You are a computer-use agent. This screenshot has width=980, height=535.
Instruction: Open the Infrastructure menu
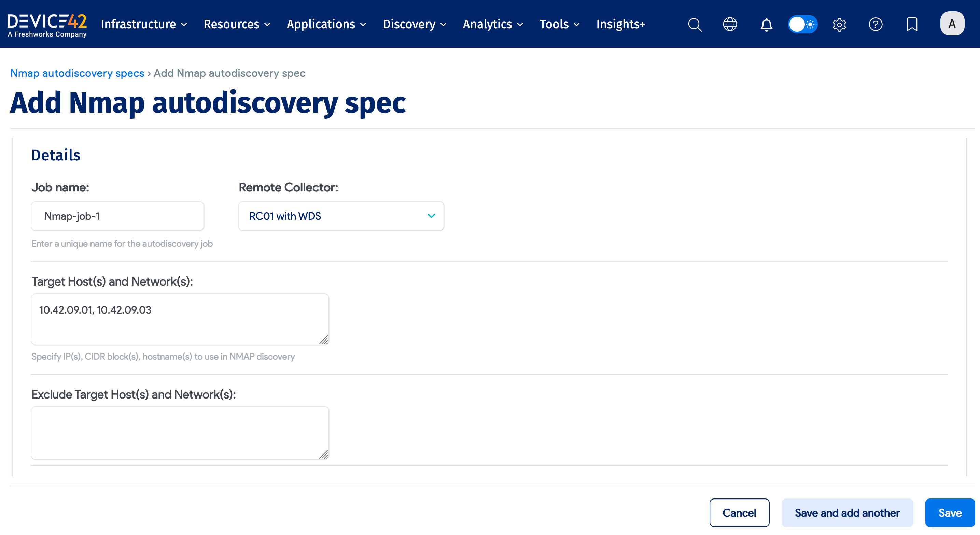144,24
